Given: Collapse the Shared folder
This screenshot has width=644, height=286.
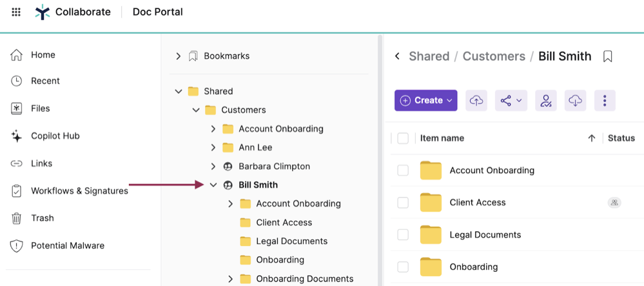Looking at the screenshot, I should (x=179, y=92).
